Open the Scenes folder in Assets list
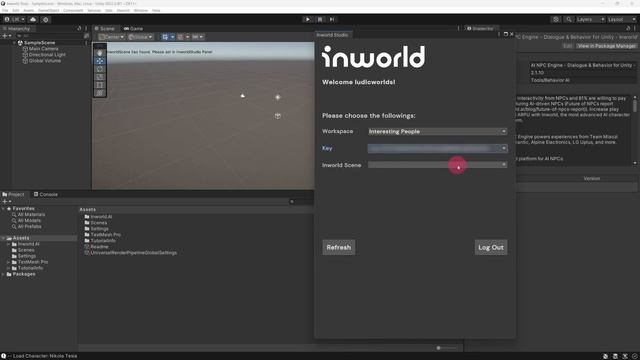 pyautogui.click(x=96, y=223)
